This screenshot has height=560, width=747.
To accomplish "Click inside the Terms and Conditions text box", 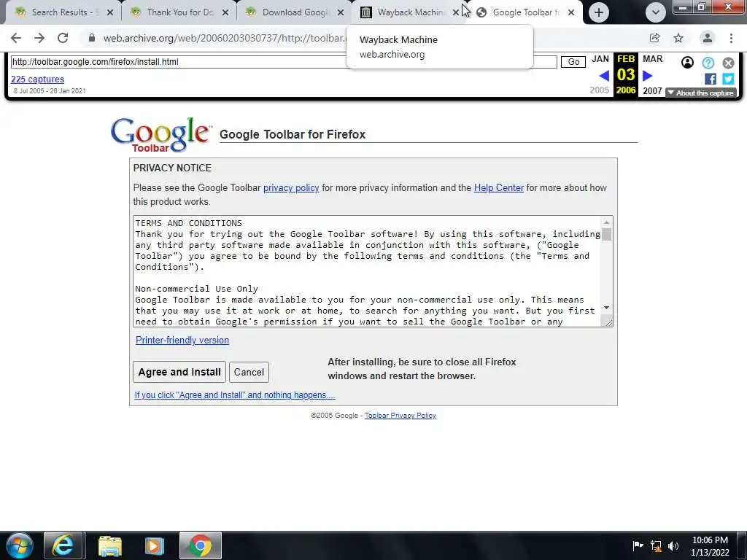I will (x=367, y=271).
